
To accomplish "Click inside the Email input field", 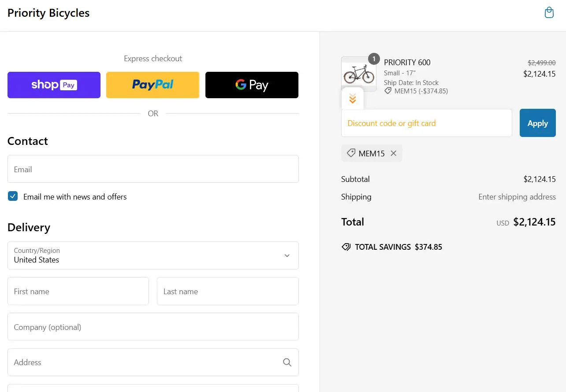I will pos(153,169).
